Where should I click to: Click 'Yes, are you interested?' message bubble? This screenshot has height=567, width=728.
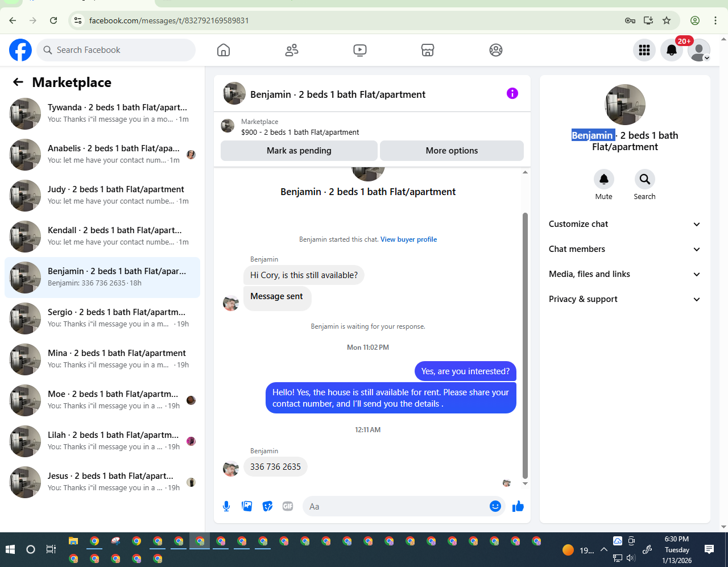[x=465, y=371]
